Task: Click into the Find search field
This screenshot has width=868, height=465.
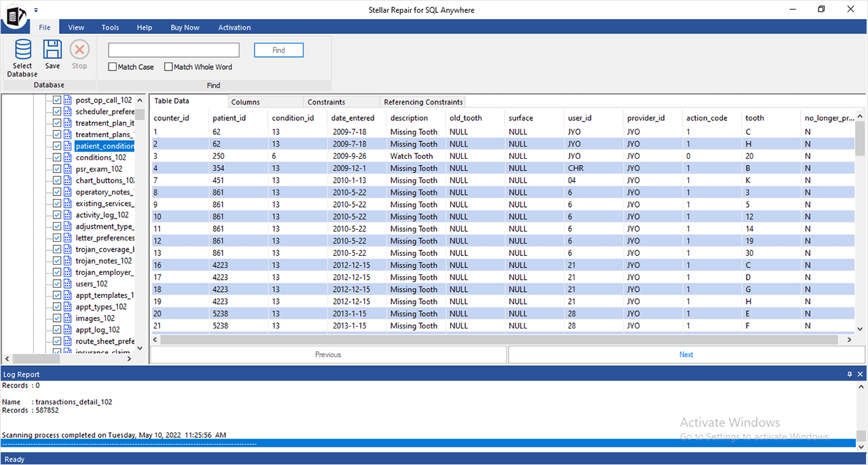Action: 174,50
